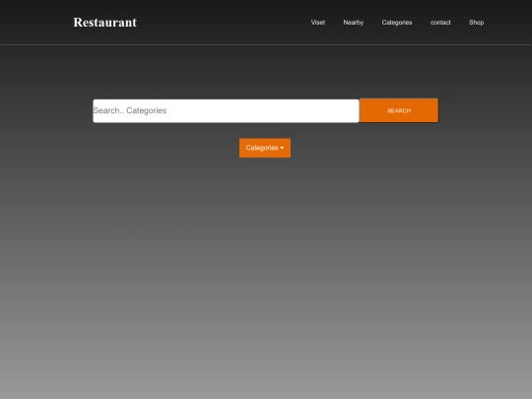Image resolution: width=532 pixels, height=399 pixels.
Task: Expand the orange Categories dropdown button
Action: pyautogui.click(x=265, y=148)
